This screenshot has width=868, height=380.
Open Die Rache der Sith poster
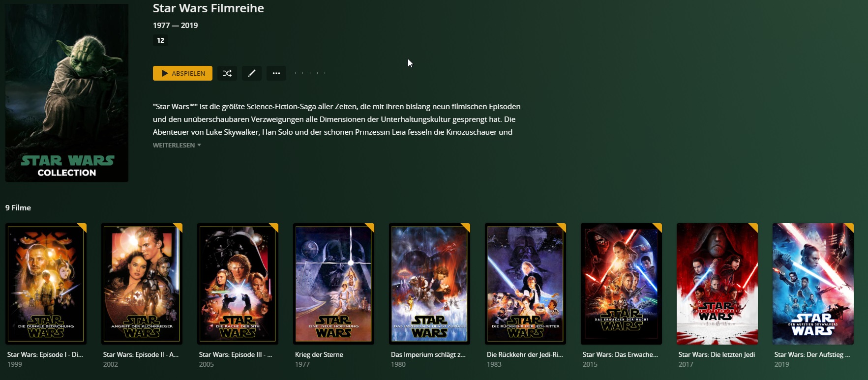238,284
